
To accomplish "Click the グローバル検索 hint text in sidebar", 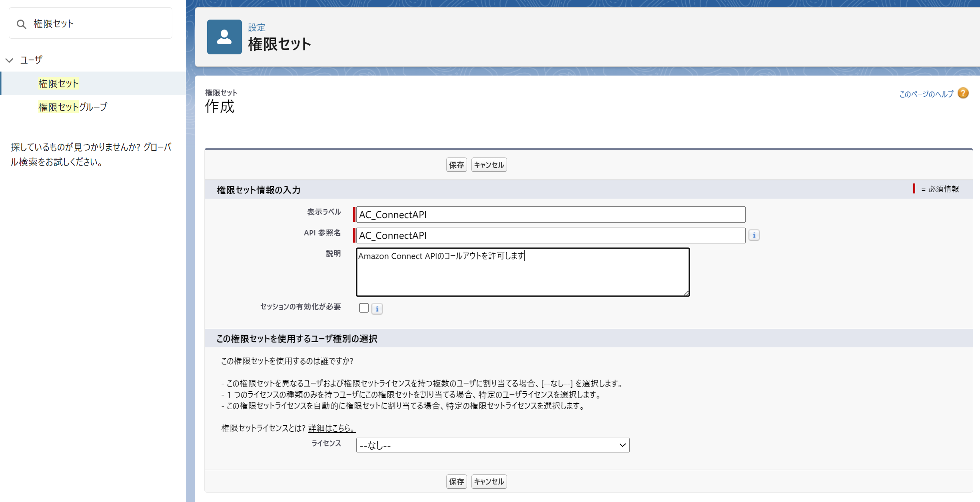I will coord(91,154).
